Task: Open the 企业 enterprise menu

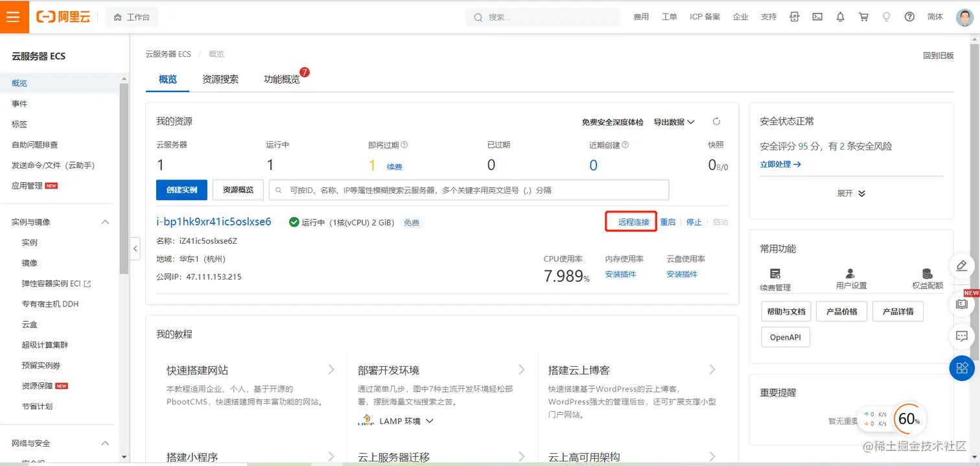Action: pos(740,17)
